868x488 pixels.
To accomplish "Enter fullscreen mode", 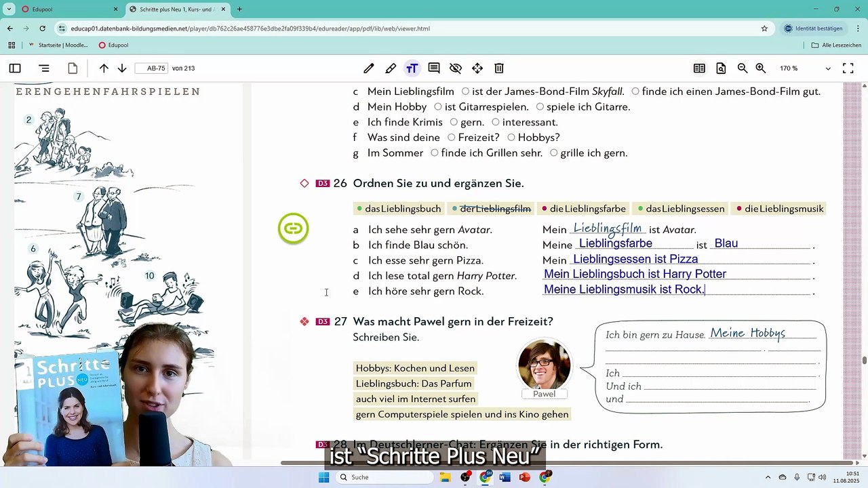I will pos(848,68).
